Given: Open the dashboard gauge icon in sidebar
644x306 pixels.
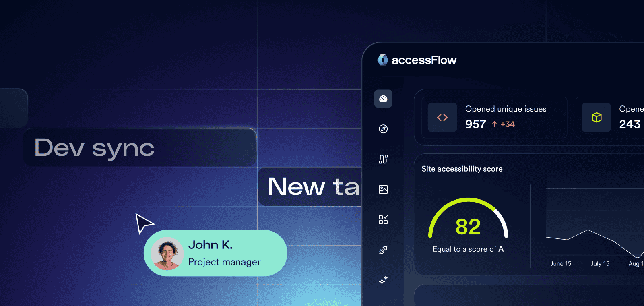Looking at the screenshot, I should (383, 99).
